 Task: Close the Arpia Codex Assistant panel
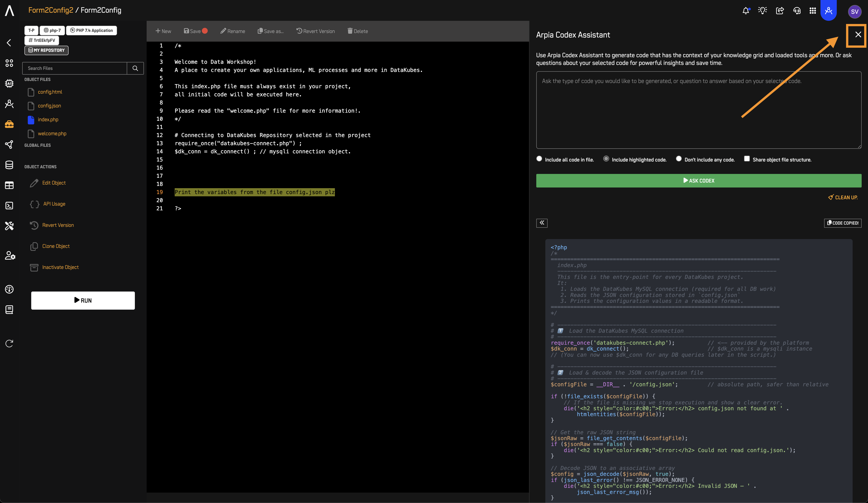coord(858,34)
